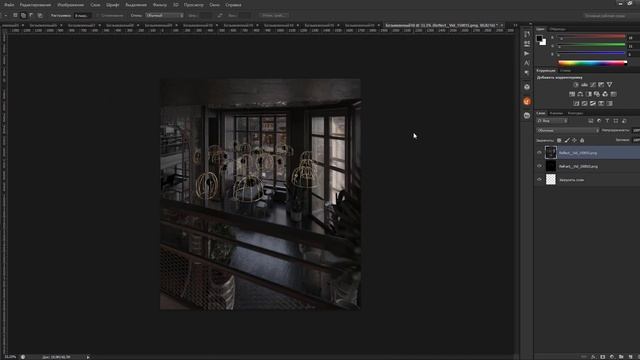This screenshot has width=640, height=360.
Task: Filter layers by adjustment layers icon
Action: [x=599, y=121]
